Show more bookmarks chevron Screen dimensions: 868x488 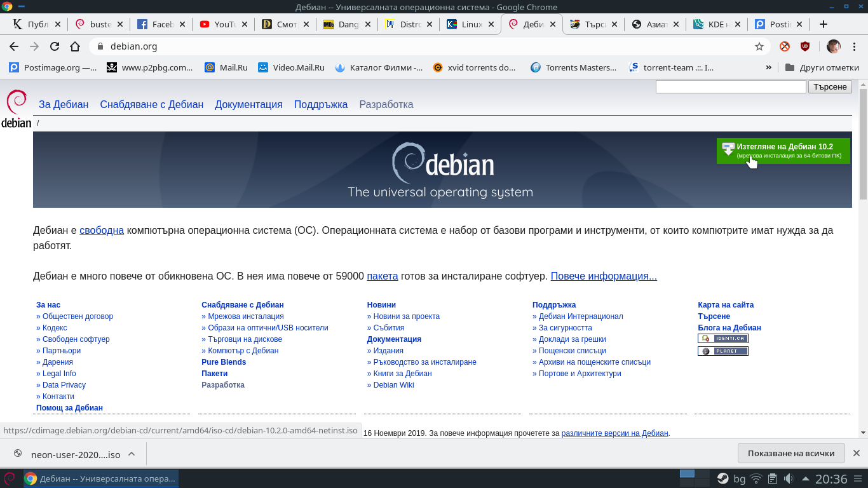(x=769, y=67)
